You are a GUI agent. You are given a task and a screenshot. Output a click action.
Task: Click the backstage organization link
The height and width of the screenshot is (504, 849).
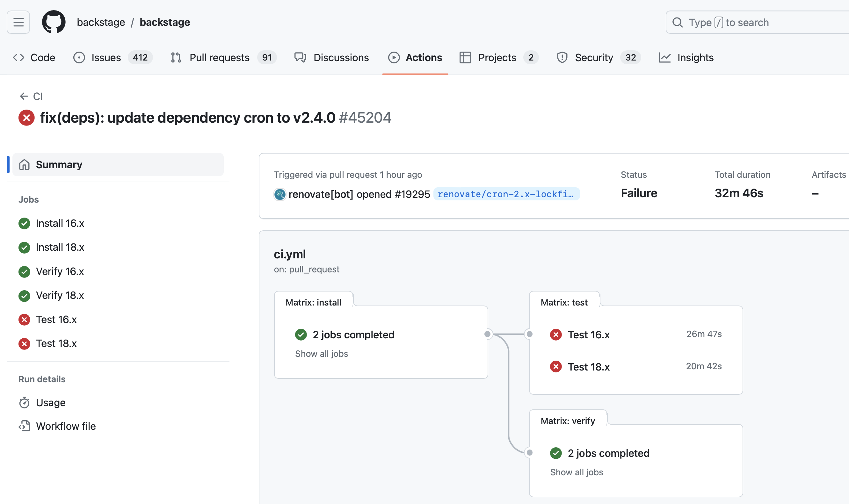click(101, 22)
